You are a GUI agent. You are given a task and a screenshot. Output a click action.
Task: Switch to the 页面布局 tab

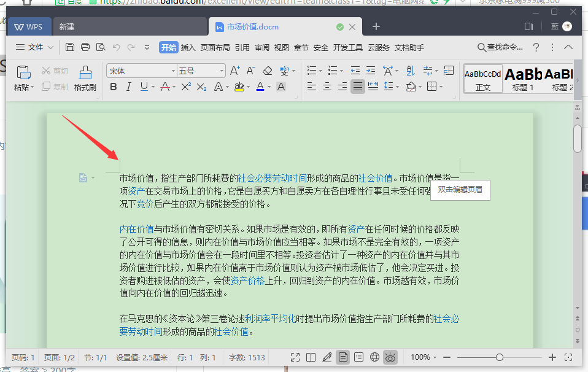(x=215, y=48)
